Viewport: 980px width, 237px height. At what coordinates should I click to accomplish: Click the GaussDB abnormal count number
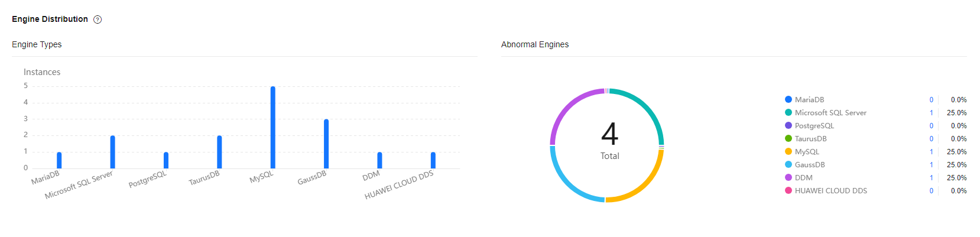[x=931, y=165]
